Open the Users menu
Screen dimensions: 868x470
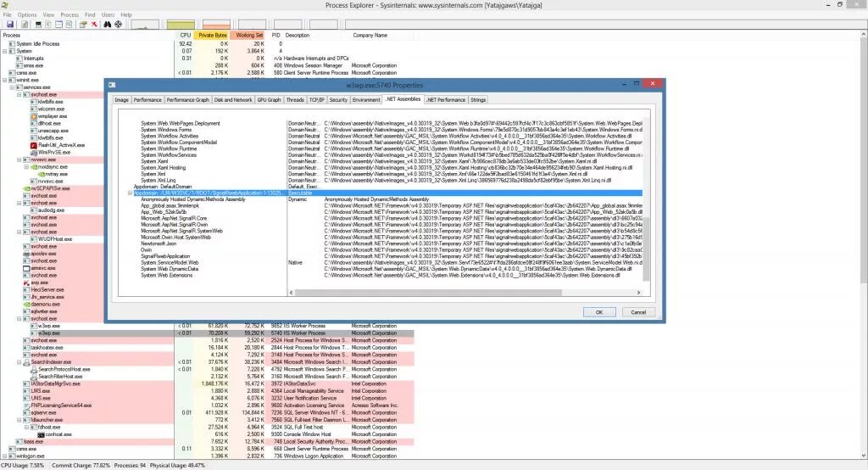tap(108, 15)
